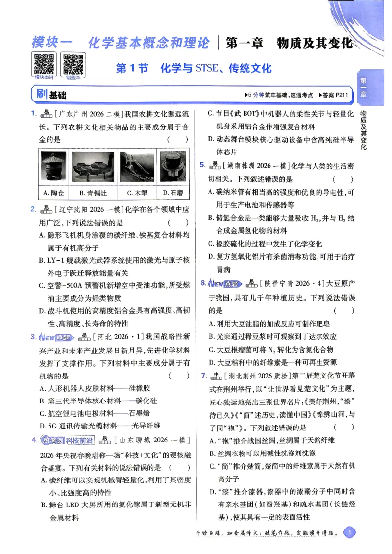Click the 木犁 picture
This screenshot has height=554, width=392.
pos(137,168)
